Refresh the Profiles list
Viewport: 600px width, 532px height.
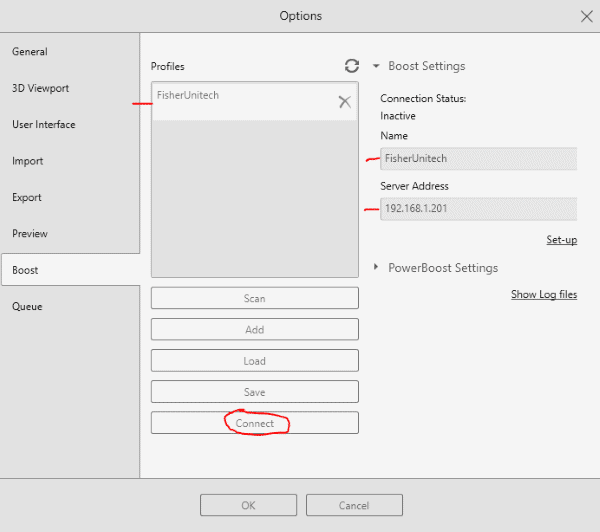pos(352,66)
